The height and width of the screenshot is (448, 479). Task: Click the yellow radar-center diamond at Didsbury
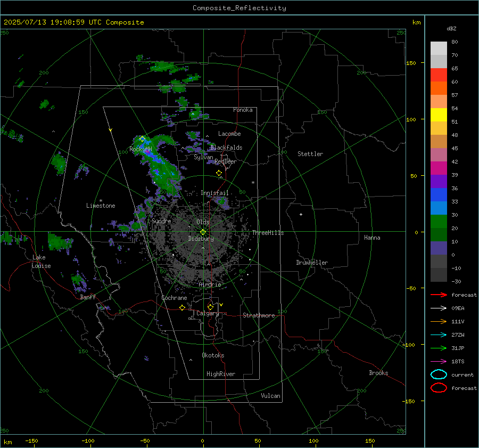click(x=203, y=232)
